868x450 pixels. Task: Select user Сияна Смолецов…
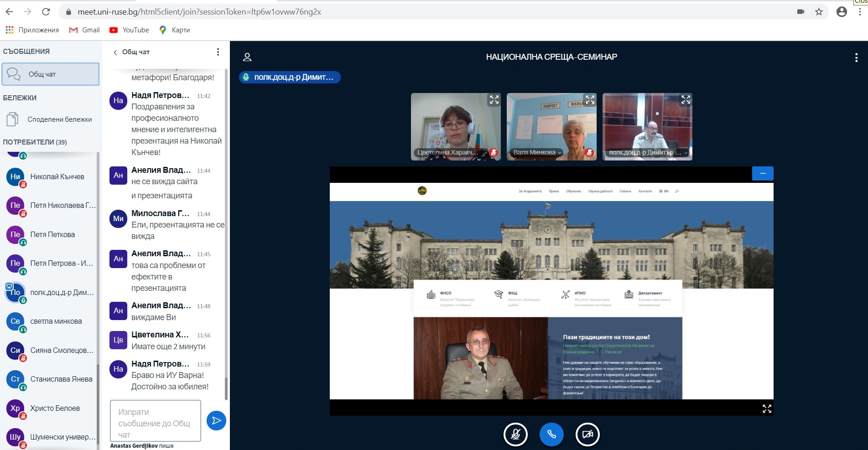pos(50,351)
